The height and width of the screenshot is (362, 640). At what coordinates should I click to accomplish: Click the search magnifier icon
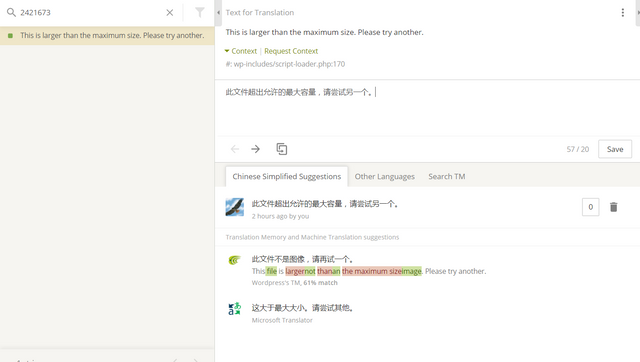click(x=11, y=13)
